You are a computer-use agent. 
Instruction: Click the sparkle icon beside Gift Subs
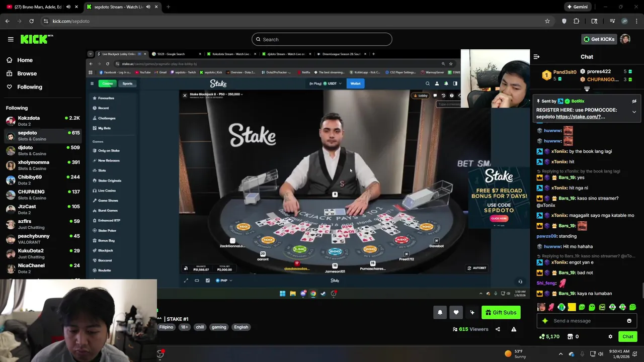[x=472, y=312]
